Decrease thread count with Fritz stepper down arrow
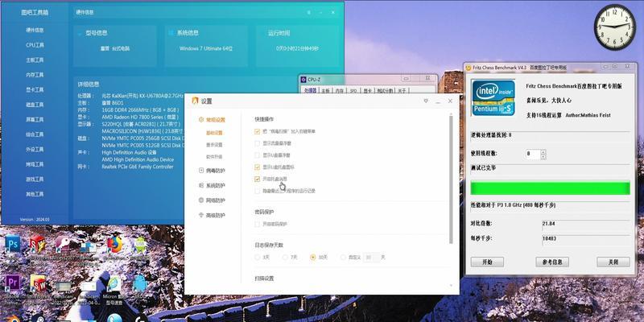Viewport: 644px width, 322px height. coord(543,157)
